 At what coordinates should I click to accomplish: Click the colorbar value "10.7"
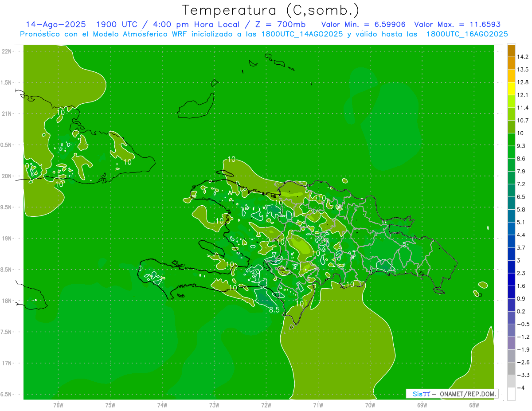(523, 121)
